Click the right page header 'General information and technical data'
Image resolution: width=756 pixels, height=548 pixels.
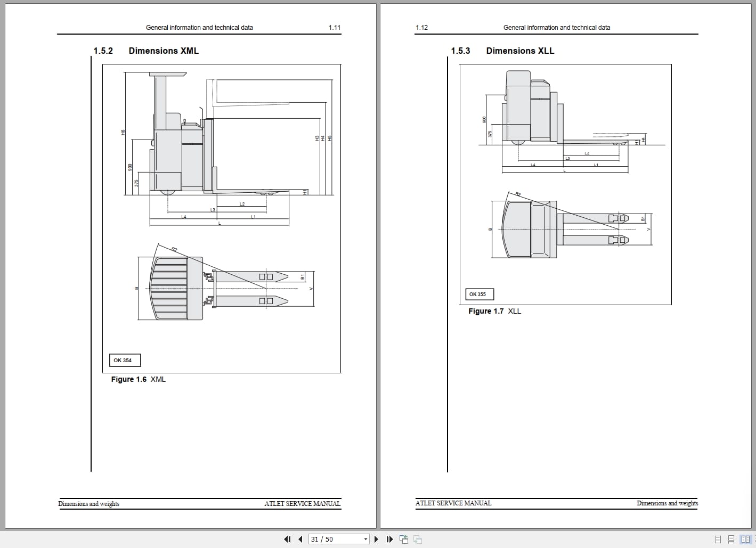[557, 28]
